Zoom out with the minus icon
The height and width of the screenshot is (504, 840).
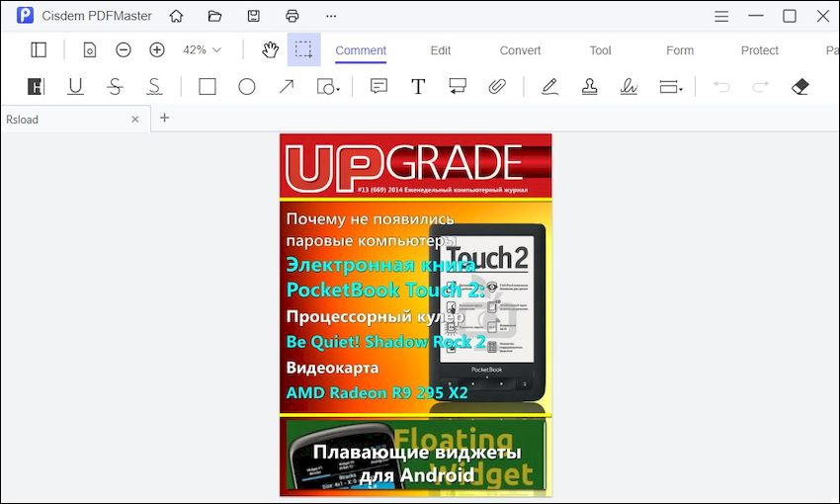pyautogui.click(x=124, y=49)
